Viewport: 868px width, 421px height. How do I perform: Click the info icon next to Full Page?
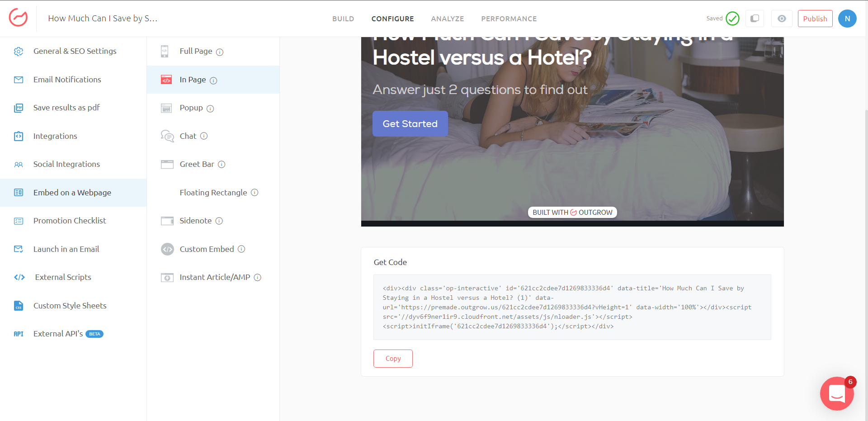click(220, 52)
